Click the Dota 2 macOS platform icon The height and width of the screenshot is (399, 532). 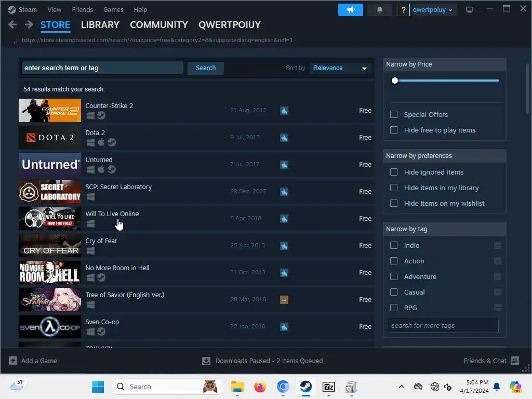pyautogui.click(x=101, y=142)
